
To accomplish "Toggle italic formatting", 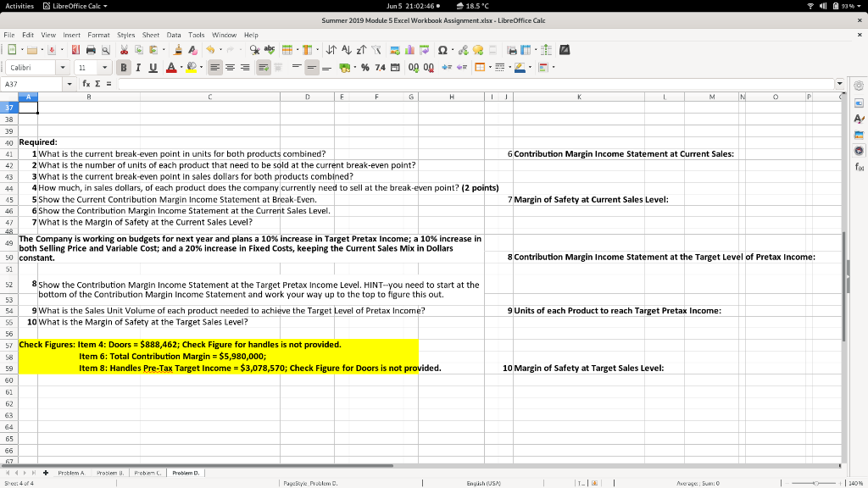I will (x=138, y=67).
